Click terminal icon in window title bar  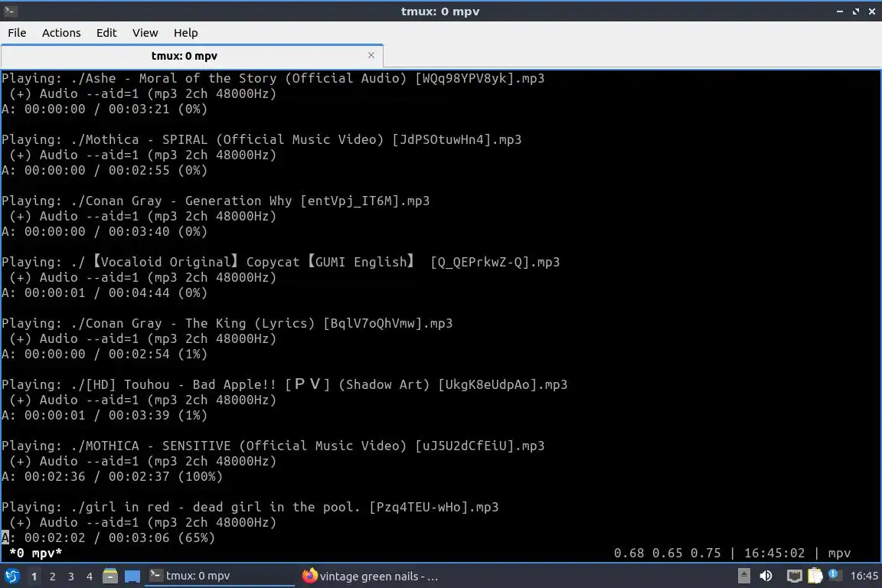click(11, 11)
